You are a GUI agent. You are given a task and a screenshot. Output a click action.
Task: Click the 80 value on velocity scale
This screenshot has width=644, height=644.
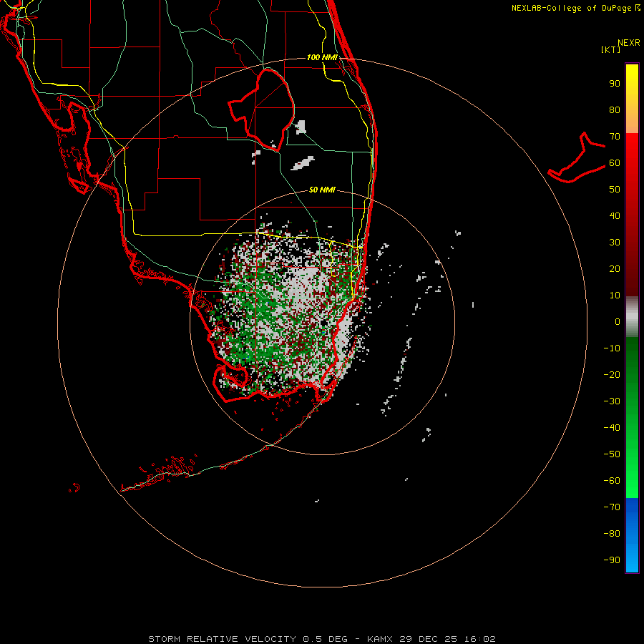[x=615, y=109]
